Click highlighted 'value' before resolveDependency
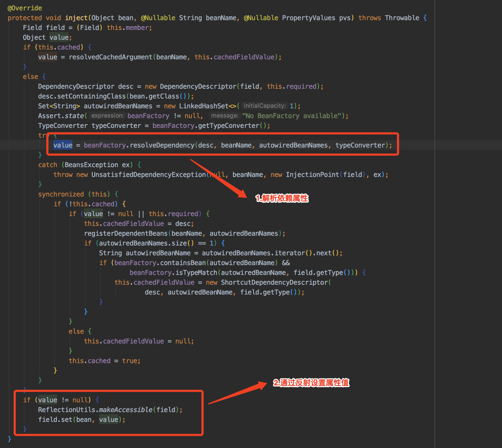The width and height of the screenshot is (502, 448). pyautogui.click(x=63, y=145)
